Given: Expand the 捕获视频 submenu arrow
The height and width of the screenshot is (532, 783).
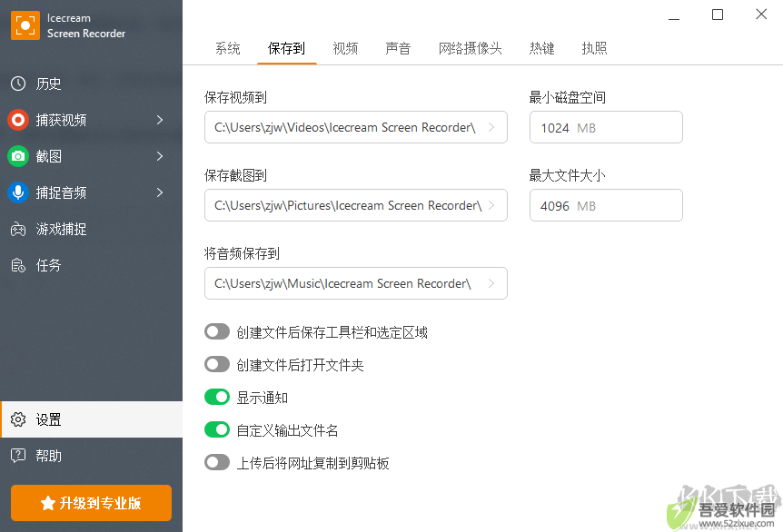Looking at the screenshot, I should [x=160, y=120].
